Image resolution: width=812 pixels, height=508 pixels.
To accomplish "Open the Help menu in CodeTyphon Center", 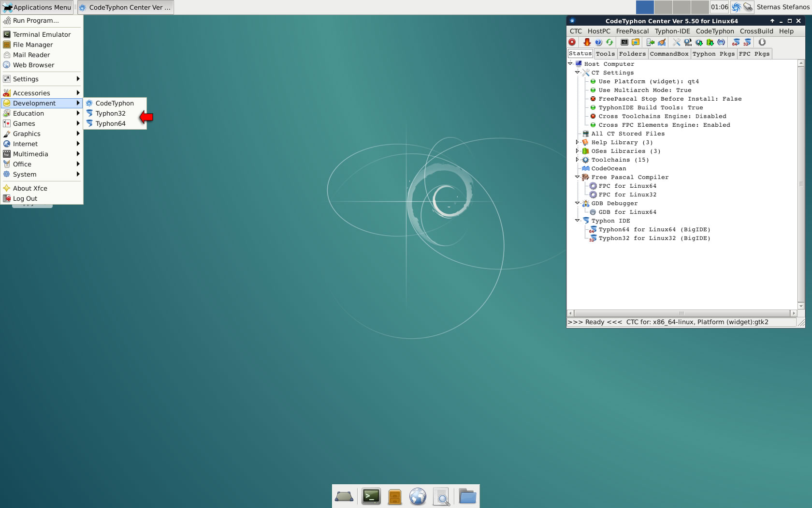I will click(786, 31).
